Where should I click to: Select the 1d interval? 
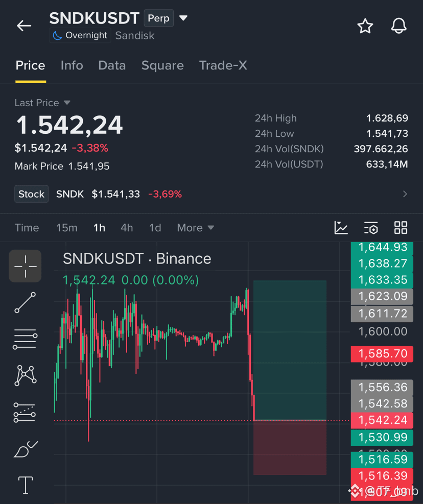(155, 228)
